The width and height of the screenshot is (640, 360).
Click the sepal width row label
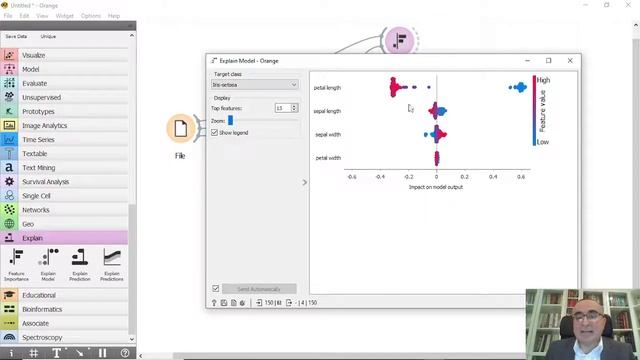pos(328,135)
